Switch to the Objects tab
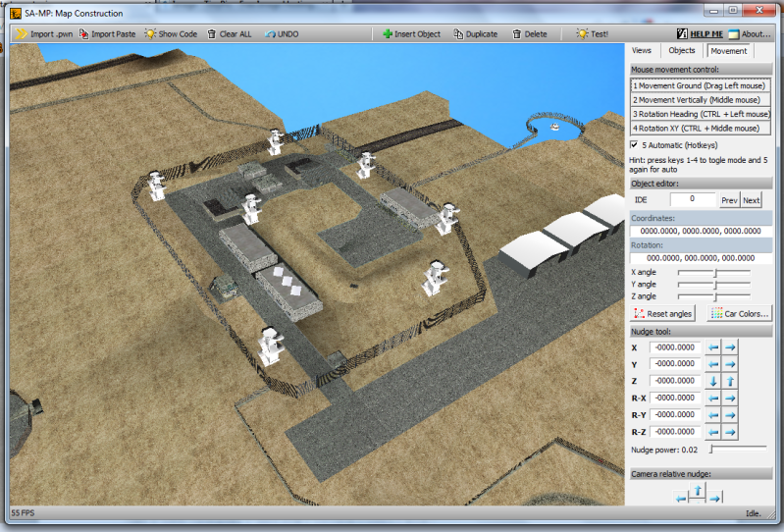The image size is (784, 532). [x=681, y=50]
